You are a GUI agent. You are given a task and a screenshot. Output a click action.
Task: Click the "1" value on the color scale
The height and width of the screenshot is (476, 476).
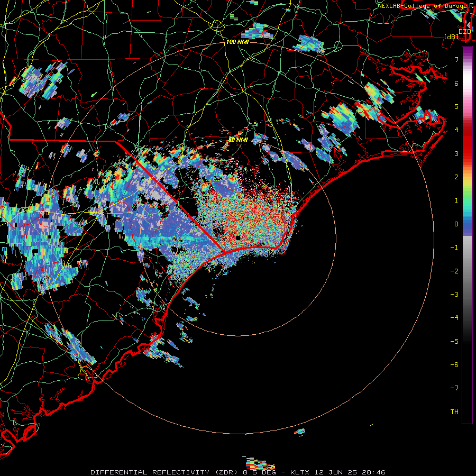click(x=456, y=200)
